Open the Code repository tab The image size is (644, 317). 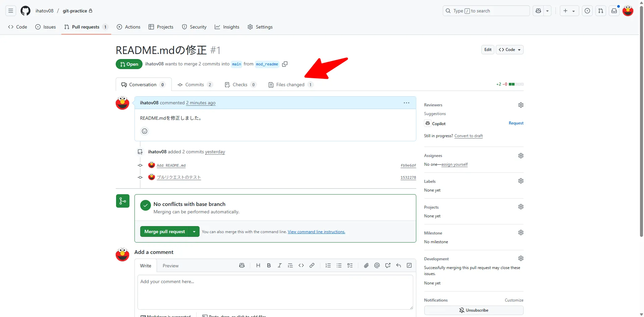17,27
